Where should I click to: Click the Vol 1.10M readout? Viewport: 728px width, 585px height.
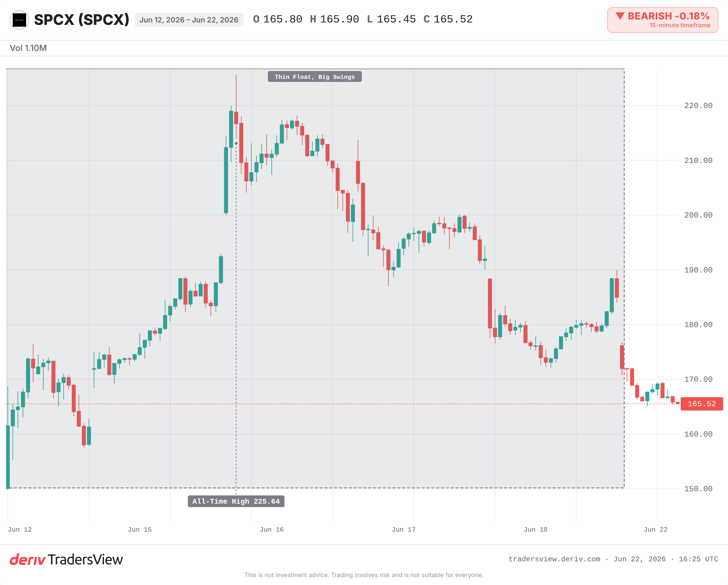29,48
